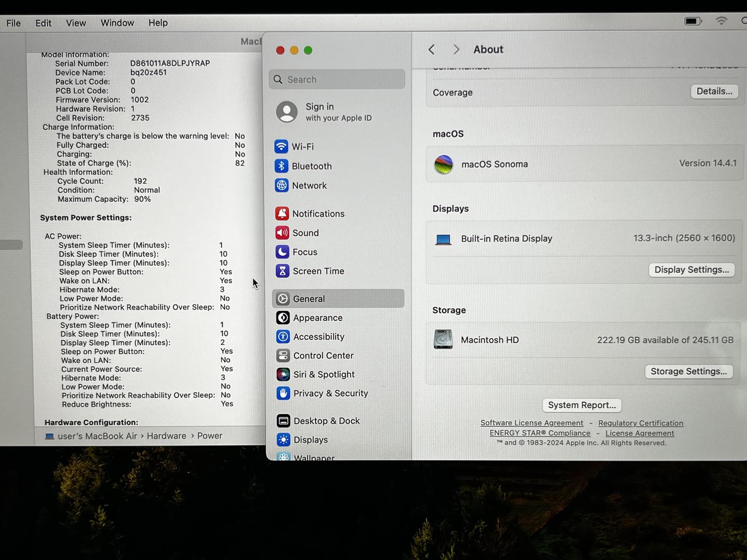Open the Help menu

[x=158, y=23]
